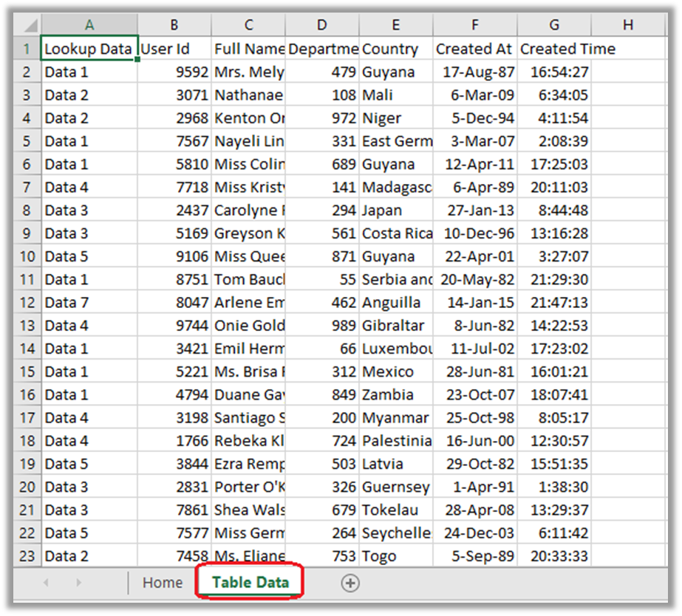Select User Id cell 9106
This screenshot has height=616, width=682.
point(174,256)
